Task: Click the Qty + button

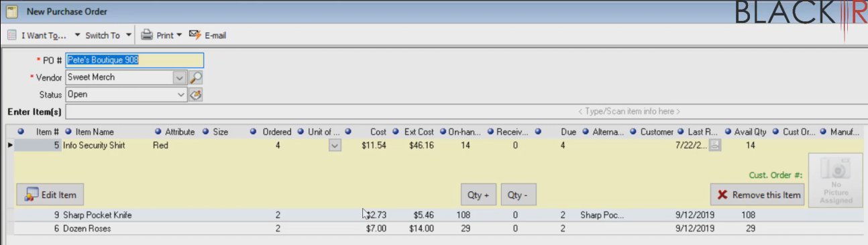Action: click(x=478, y=195)
